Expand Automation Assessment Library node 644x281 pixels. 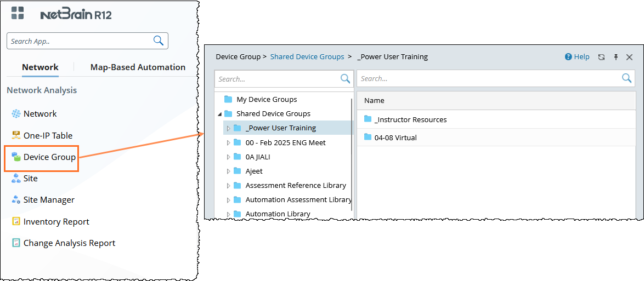pos(228,200)
